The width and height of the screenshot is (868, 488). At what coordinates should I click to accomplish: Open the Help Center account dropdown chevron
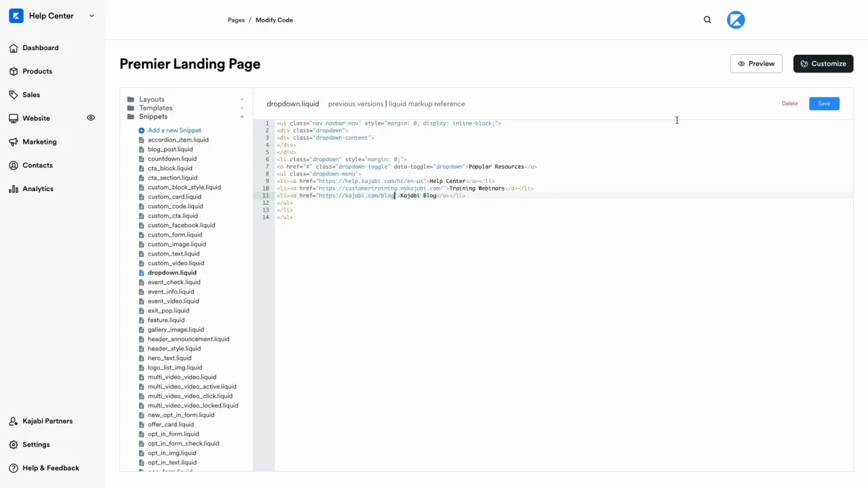coord(92,16)
